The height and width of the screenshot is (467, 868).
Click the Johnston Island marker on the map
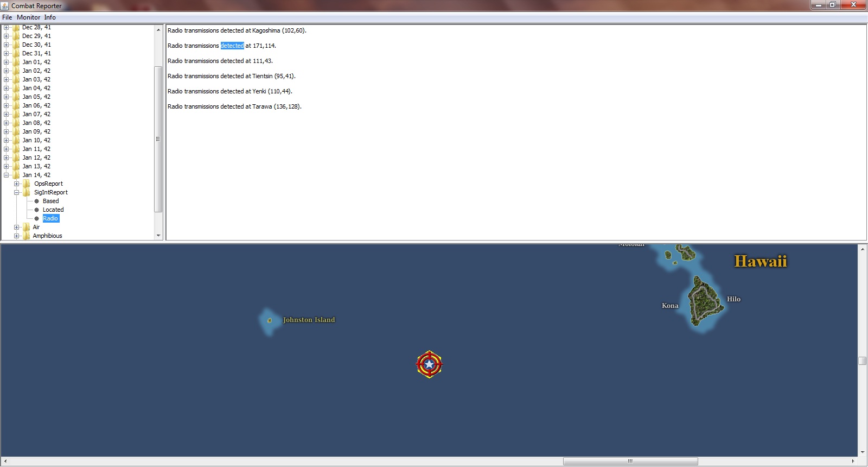point(270,320)
